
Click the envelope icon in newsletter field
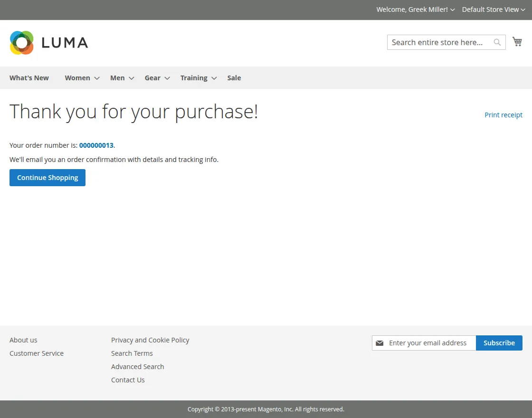pyautogui.click(x=380, y=343)
